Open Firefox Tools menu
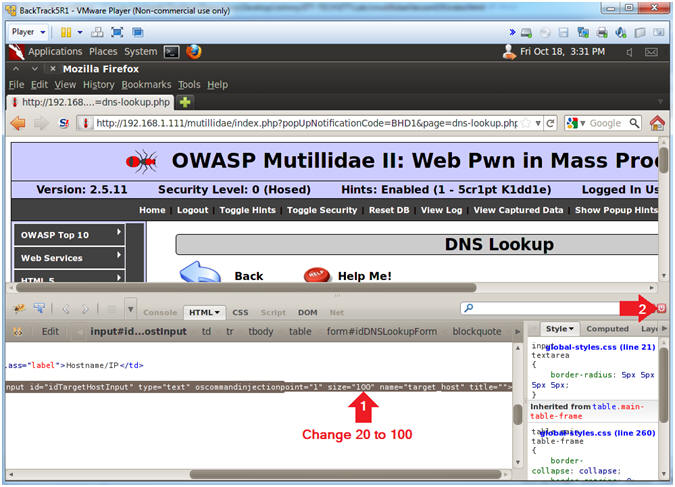 [189, 85]
